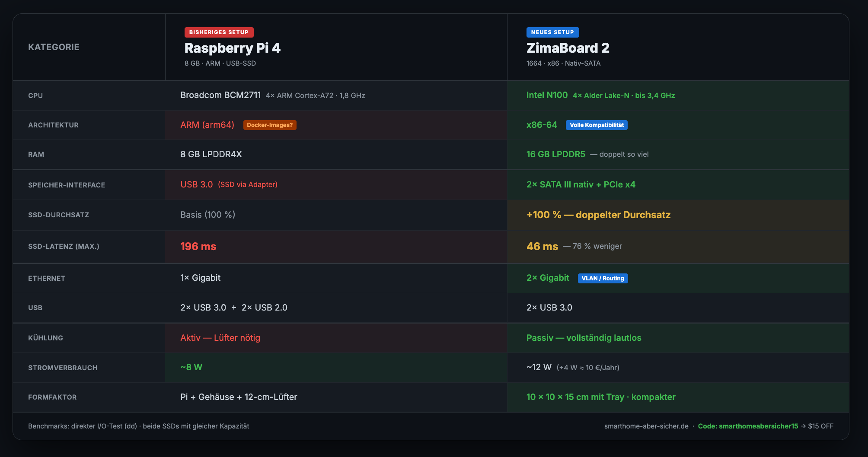This screenshot has height=457, width=868.
Task: Select '16 GB LPDDR5' value
Action: click(556, 154)
